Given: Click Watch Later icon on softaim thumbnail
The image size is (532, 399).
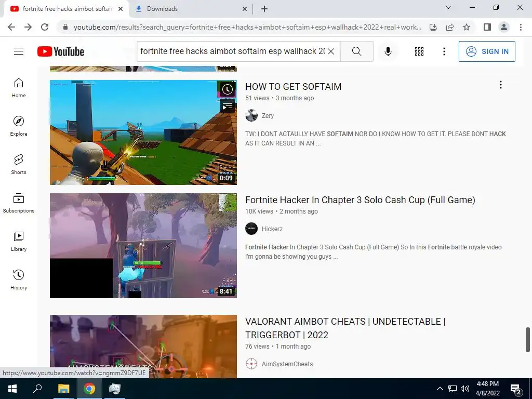Looking at the screenshot, I should [227, 89].
